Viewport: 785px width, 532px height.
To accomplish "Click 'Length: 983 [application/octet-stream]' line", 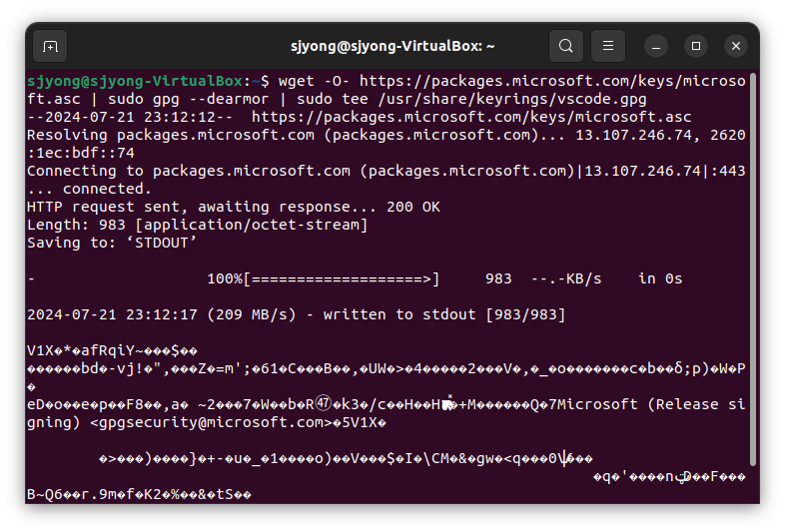I will pyautogui.click(x=198, y=226).
